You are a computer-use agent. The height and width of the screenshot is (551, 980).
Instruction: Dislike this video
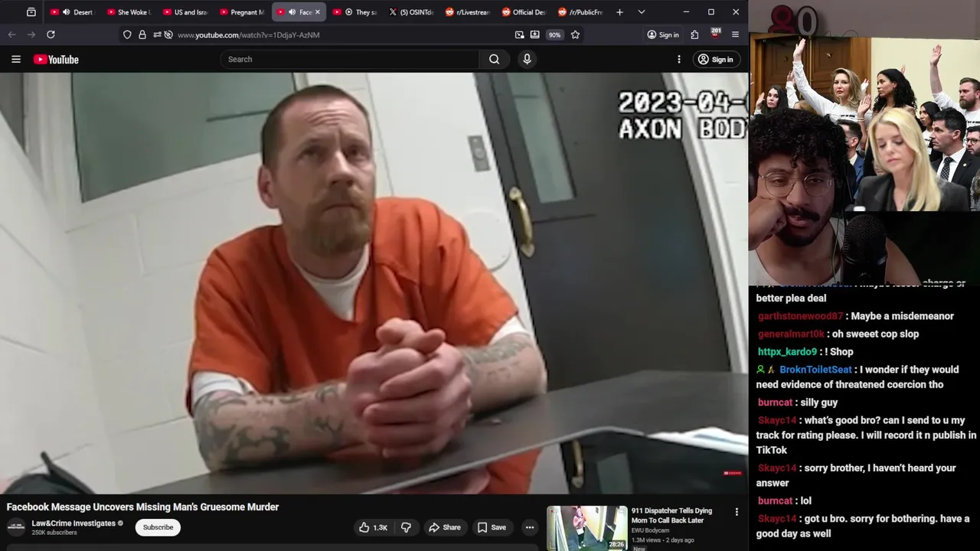407,527
